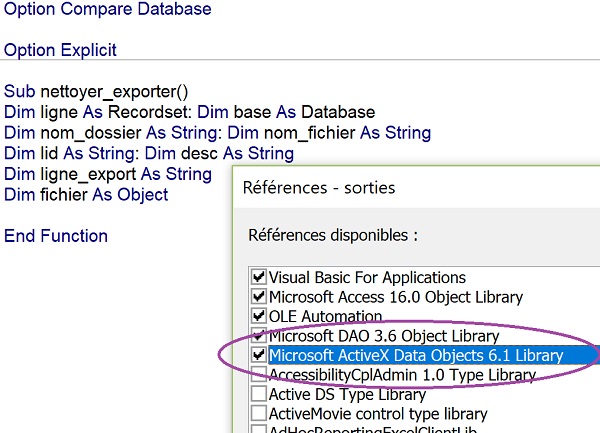
Task: Click the Option Explicit statement
Action: tap(60, 49)
